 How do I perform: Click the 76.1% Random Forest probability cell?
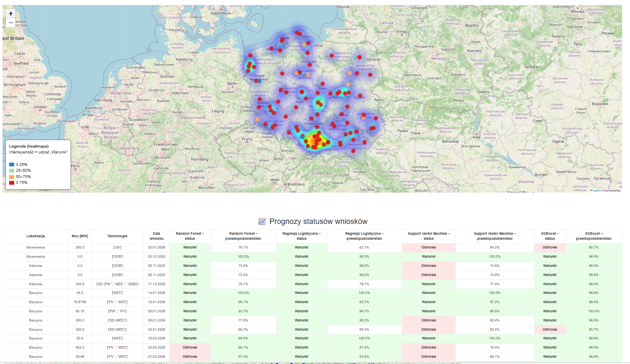coord(243,248)
